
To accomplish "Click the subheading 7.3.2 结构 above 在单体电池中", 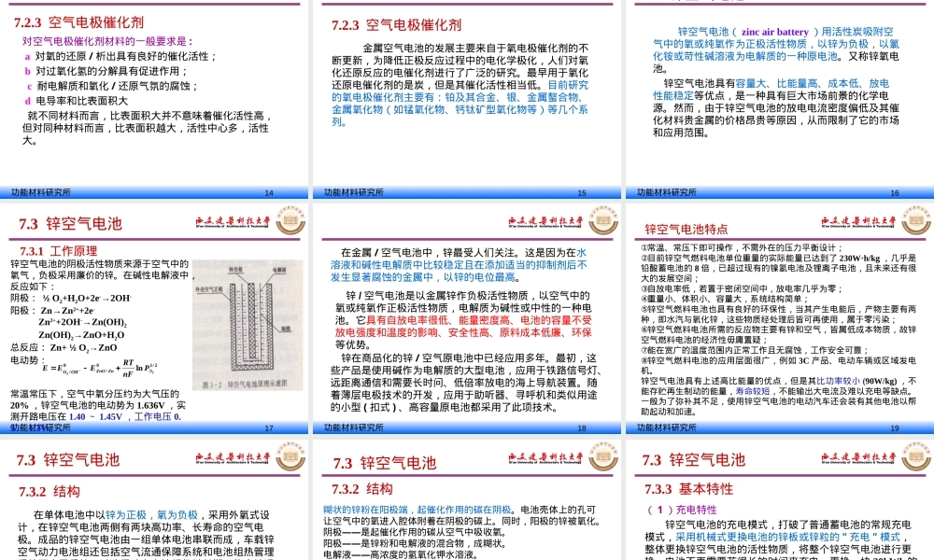I will coord(50,492).
